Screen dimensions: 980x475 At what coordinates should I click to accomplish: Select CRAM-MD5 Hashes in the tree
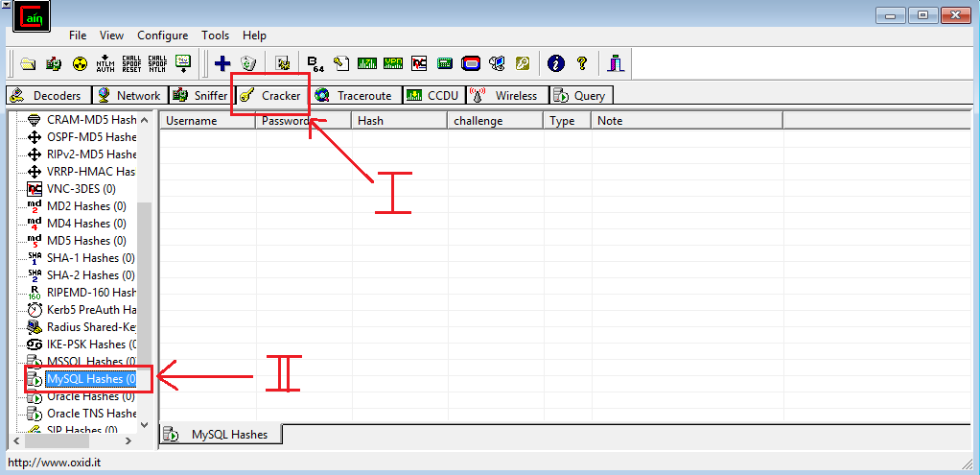tap(91, 120)
